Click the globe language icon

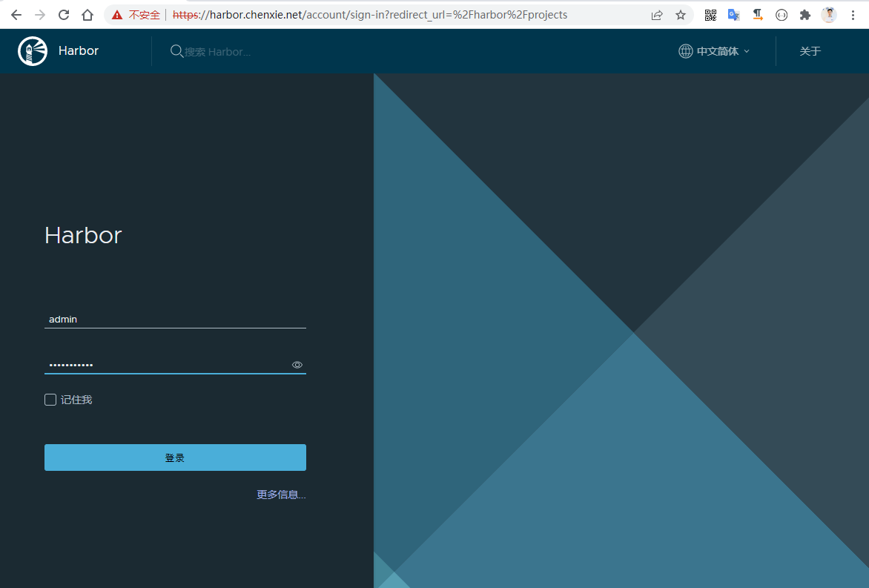click(686, 51)
